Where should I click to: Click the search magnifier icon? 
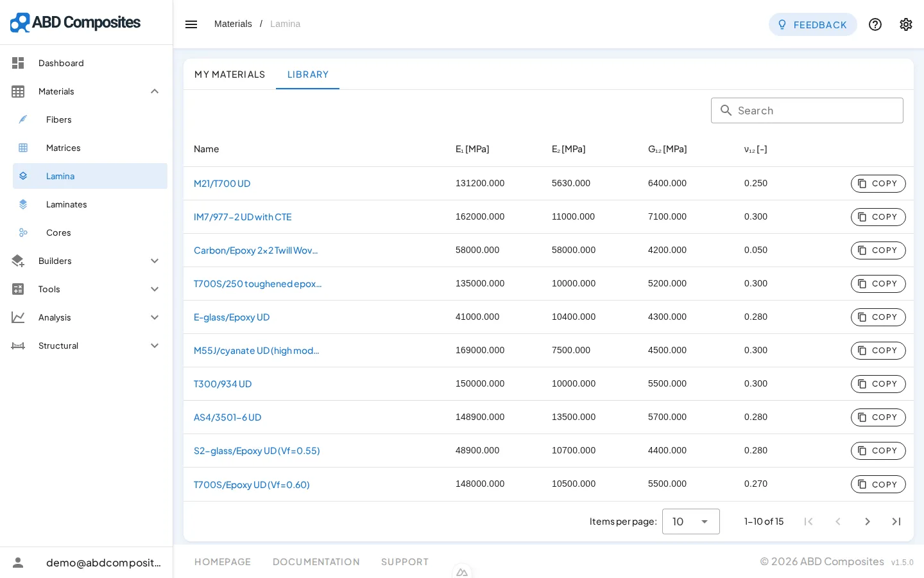pyautogui.click(x=726, y=110)
